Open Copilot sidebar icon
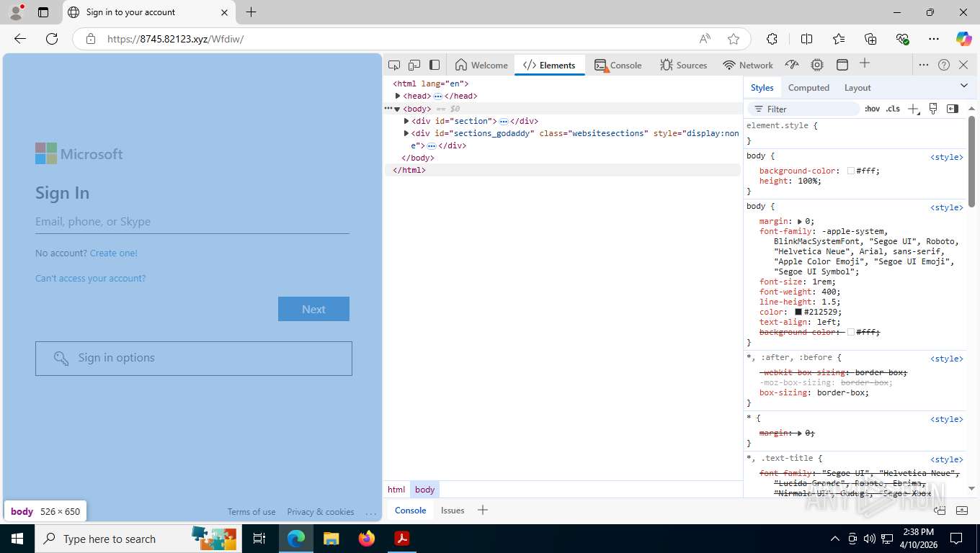 (x=963, y=39)
